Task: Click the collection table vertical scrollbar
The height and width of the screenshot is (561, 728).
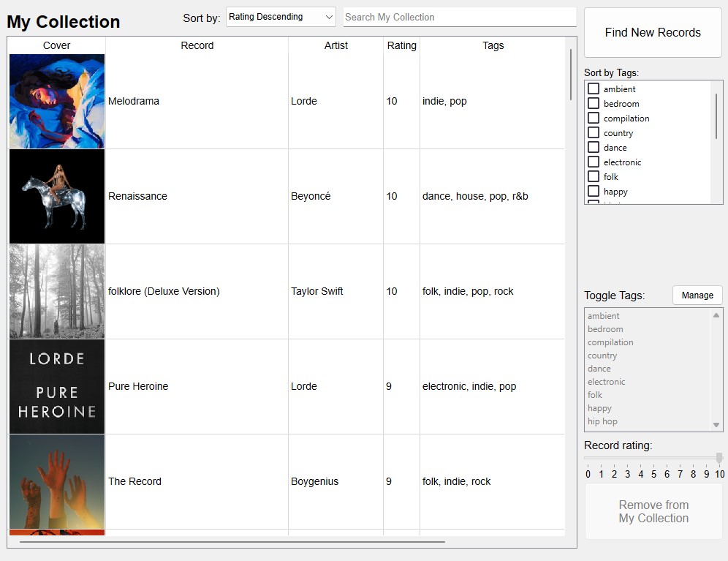Action: click(x=571, y=75)
